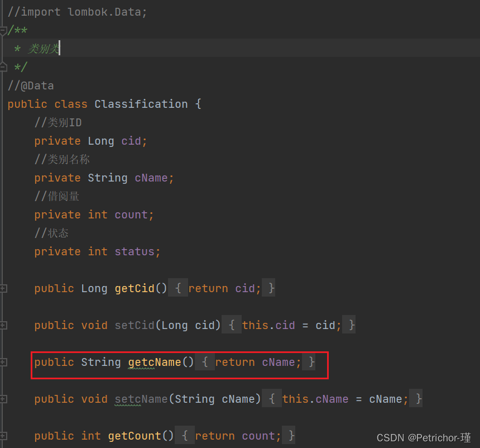
Task: Expand the getCid method fold
Action: click(x=3, y=288)
